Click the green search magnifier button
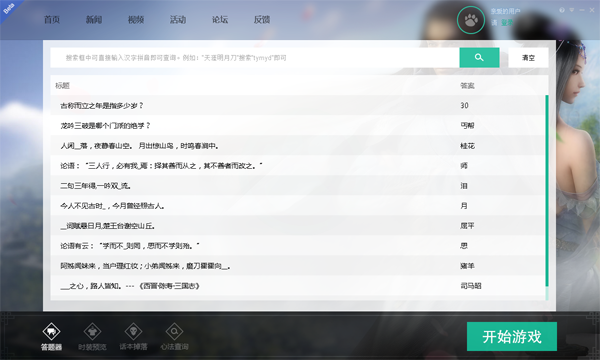Viewport: 600px width, 360px height. [479, 57]
